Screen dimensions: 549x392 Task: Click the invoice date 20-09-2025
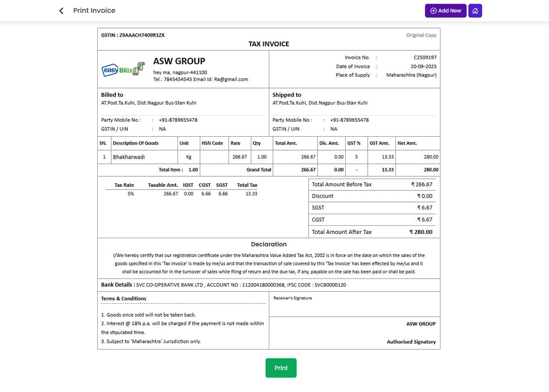pos(423,66)
